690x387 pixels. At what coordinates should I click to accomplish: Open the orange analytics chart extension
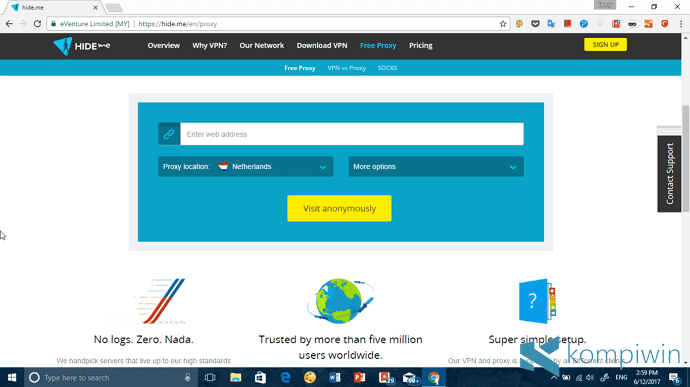[x=648, y=24]
